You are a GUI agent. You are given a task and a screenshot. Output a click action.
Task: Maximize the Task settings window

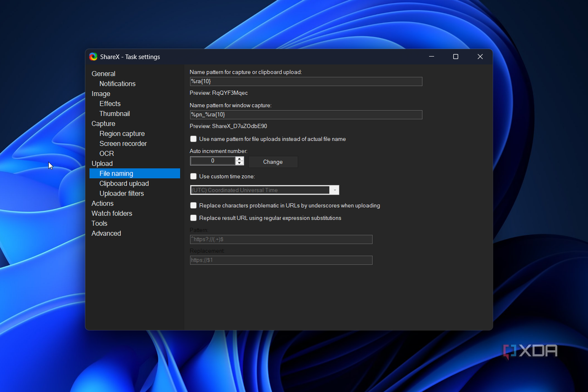[x=456, y=57]
